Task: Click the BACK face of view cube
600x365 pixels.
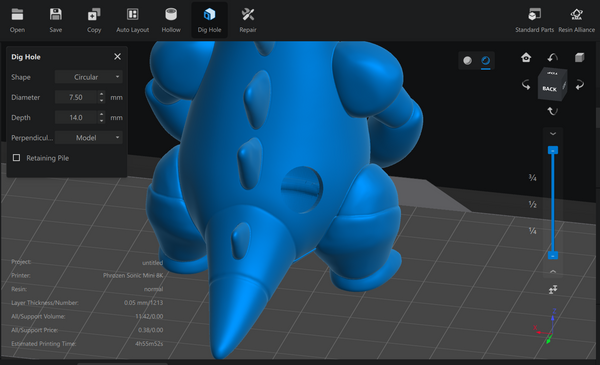Action: (549, 88)
